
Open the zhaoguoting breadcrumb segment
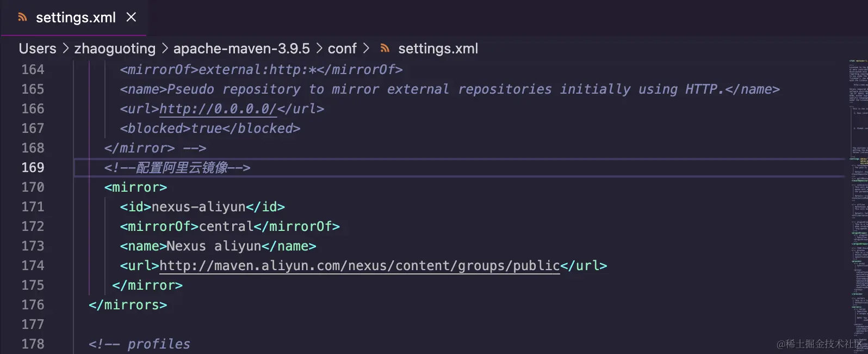point(115,48)
